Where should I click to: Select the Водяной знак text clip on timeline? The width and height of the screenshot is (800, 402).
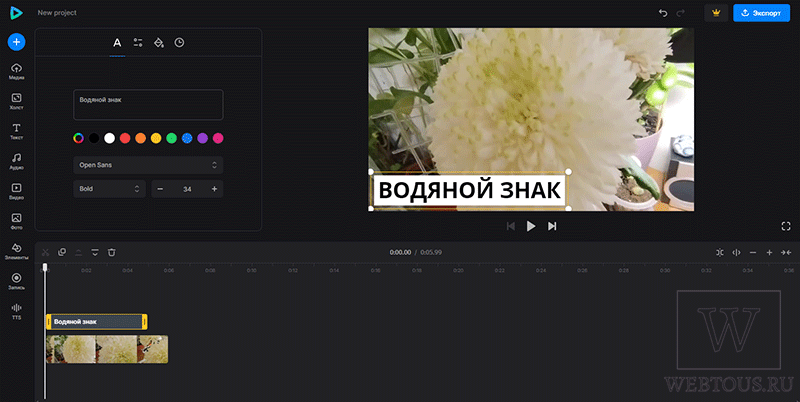coord(96,321)
